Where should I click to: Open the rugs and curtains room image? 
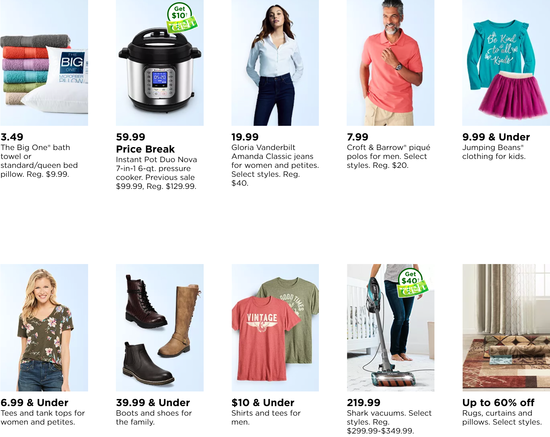506,328
